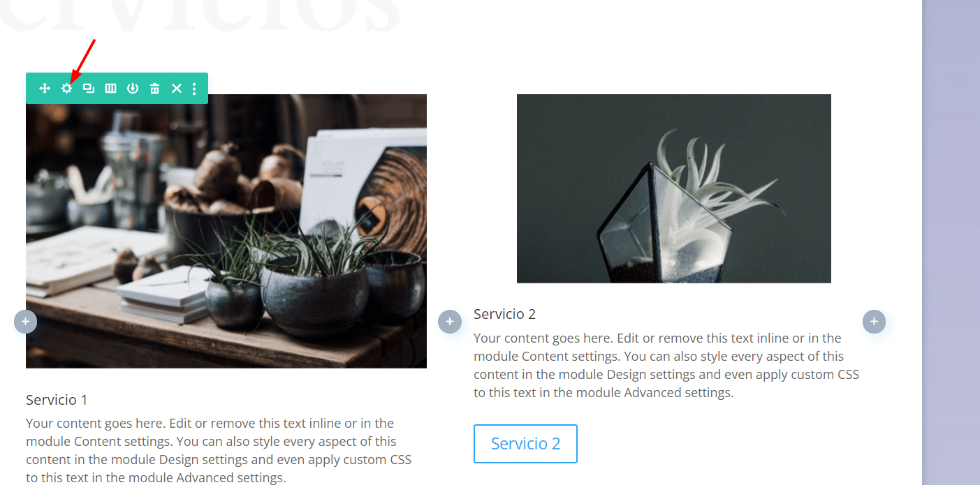Select the potted plants image
This screenshot has width=980, height=485.
[226, 231]
